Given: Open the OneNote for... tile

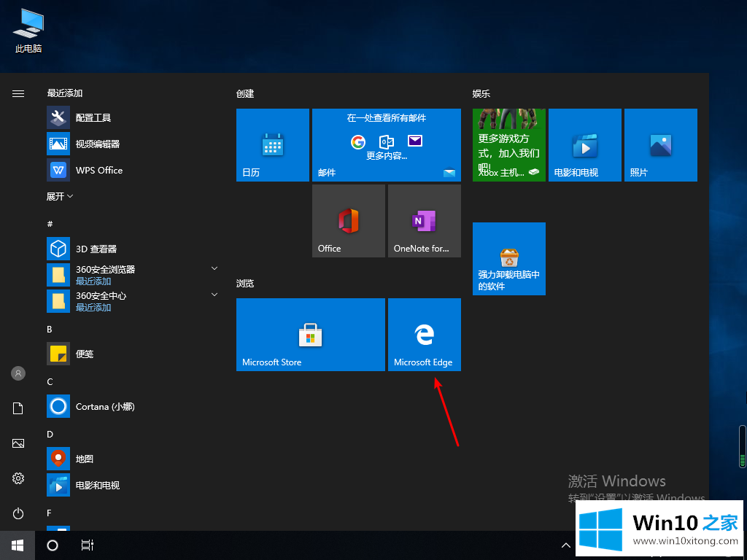Looking at the screenshot, I should 425,221.
